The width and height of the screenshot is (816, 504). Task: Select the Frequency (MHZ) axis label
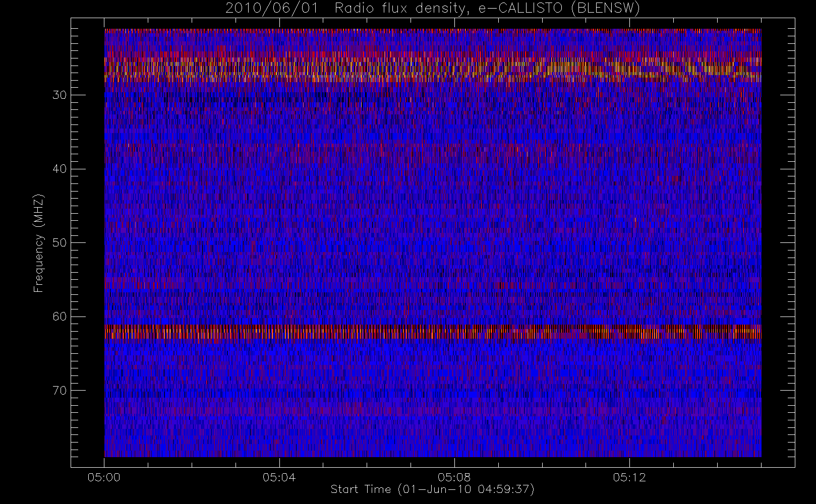click(39, 243)
